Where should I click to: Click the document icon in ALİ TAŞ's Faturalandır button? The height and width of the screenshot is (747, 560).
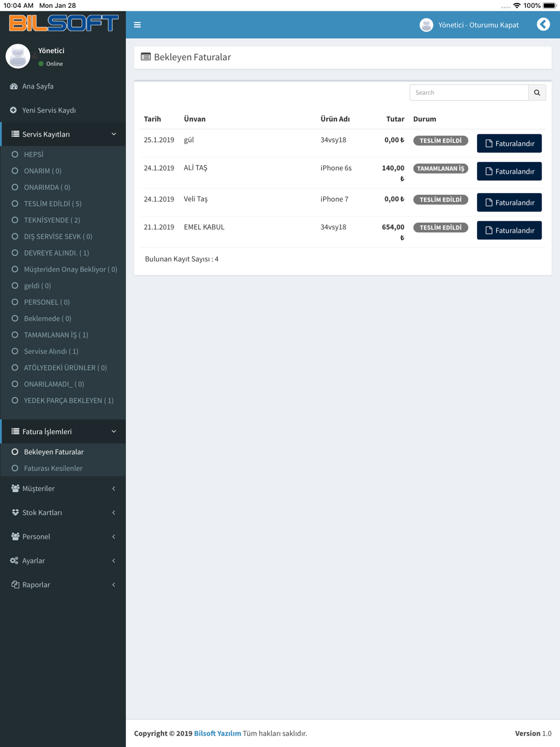[x=489, y=171]
